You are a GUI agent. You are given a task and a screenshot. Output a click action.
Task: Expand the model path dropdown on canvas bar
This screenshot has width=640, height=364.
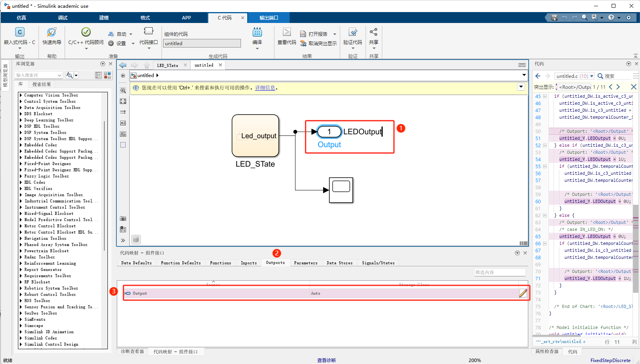pyautogui.click(x=524, y=75)
